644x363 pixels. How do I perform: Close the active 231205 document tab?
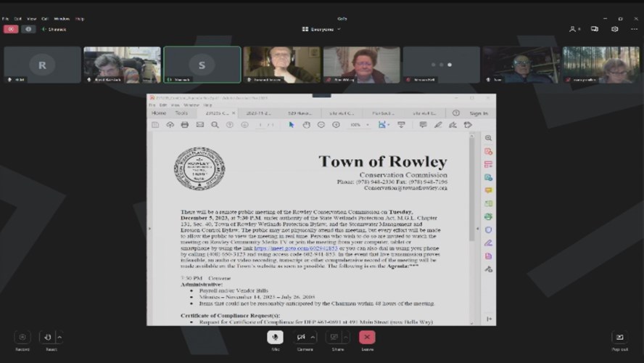[x=234, y=113]
